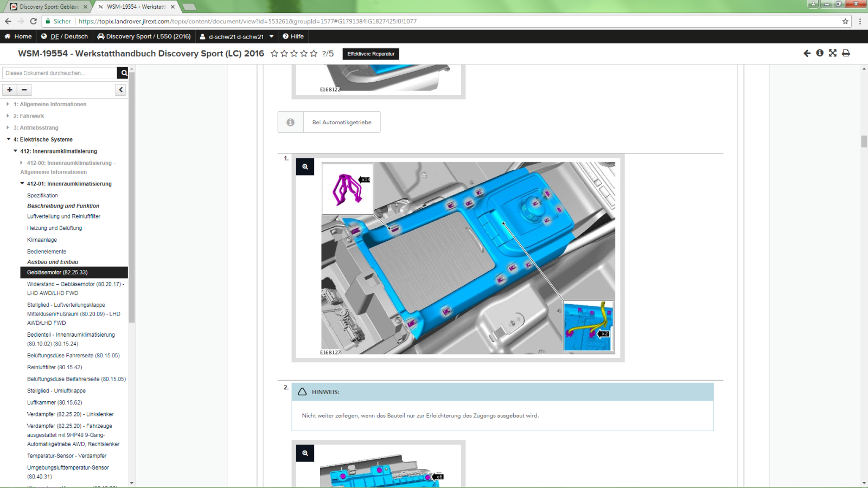The image size is (868, 488).
Task: Close the Discovery Sport Gebläse browser tab
Action: coord(85,7)
